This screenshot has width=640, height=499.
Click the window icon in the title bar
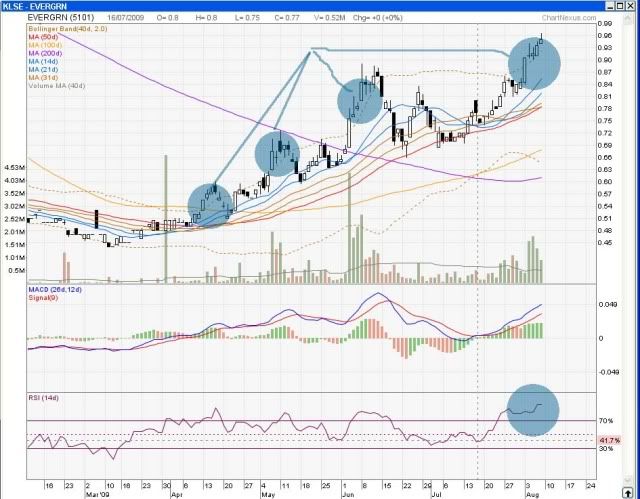click(7, 6)
